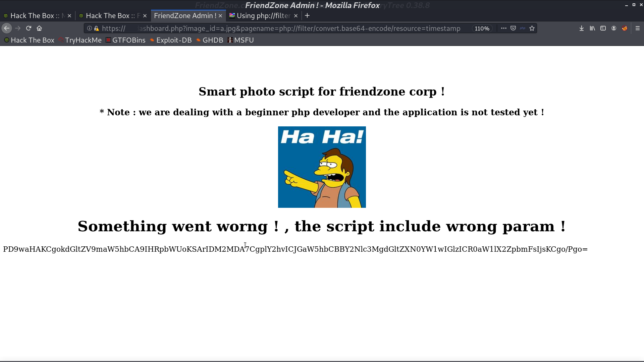This screenshot has height=362, width=644.
Task: Maximize the Firefox window
Action: [x=634, y=5]
